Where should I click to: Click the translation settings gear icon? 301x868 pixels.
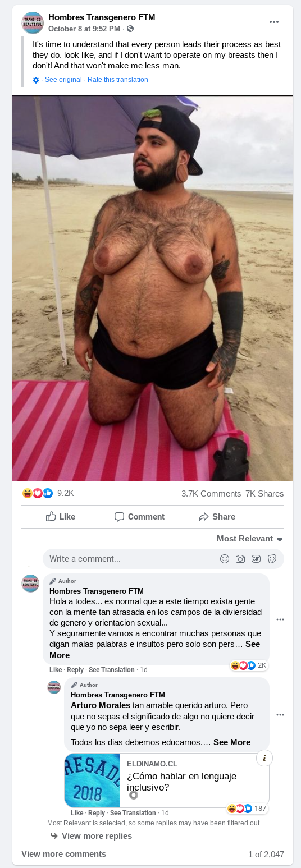(x=36, y=80)
